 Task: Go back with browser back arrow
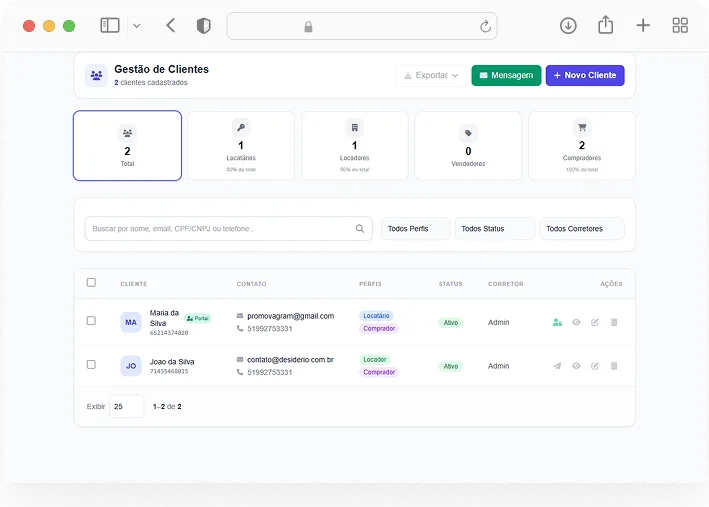coord(170,25)
